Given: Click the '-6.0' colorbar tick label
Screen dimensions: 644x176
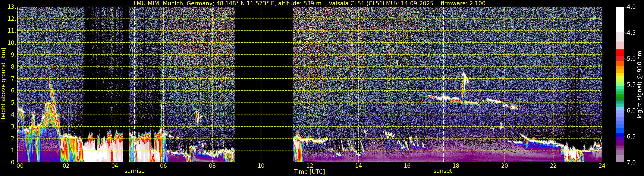Looking at the screenshot, I should pyautogui.click(x=630, y=110).
